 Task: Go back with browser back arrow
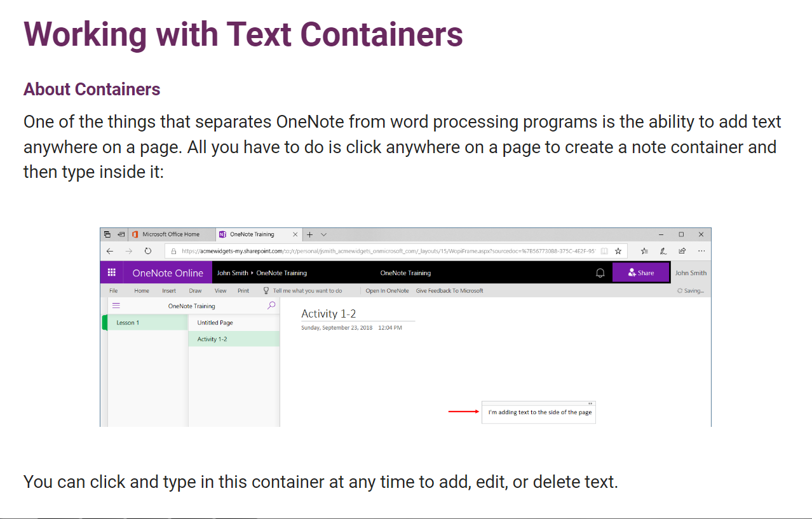tap(110, 251)
